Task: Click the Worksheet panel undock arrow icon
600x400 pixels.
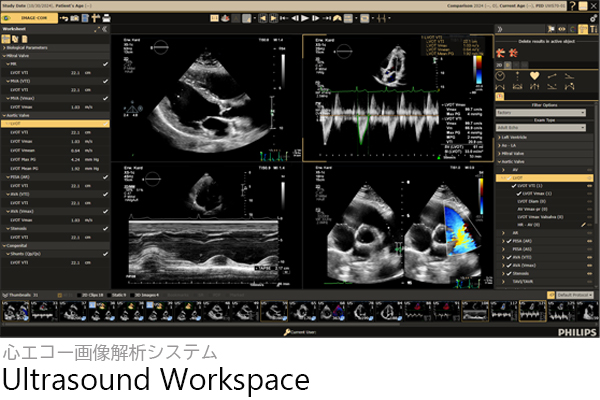Action: point(97,29)
